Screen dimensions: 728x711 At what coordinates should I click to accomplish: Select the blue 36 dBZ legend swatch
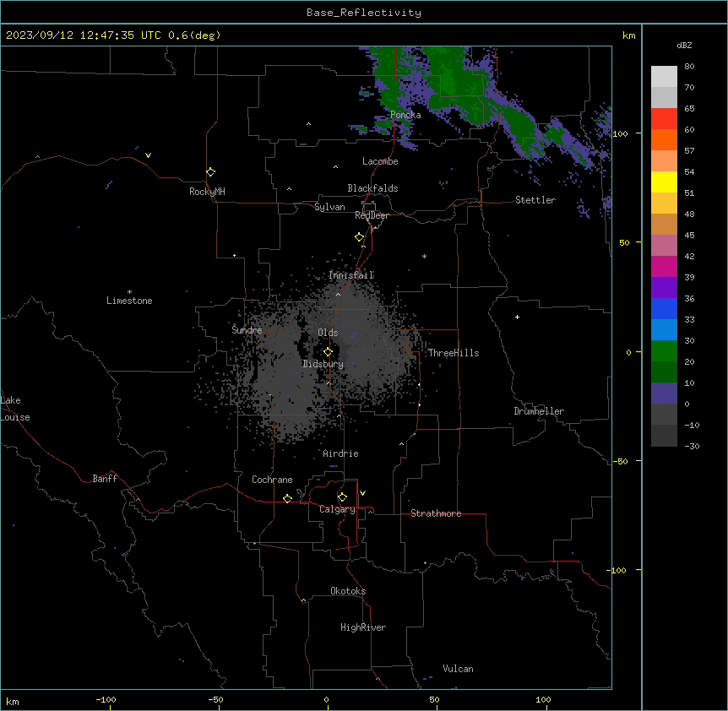click(664, 308)
